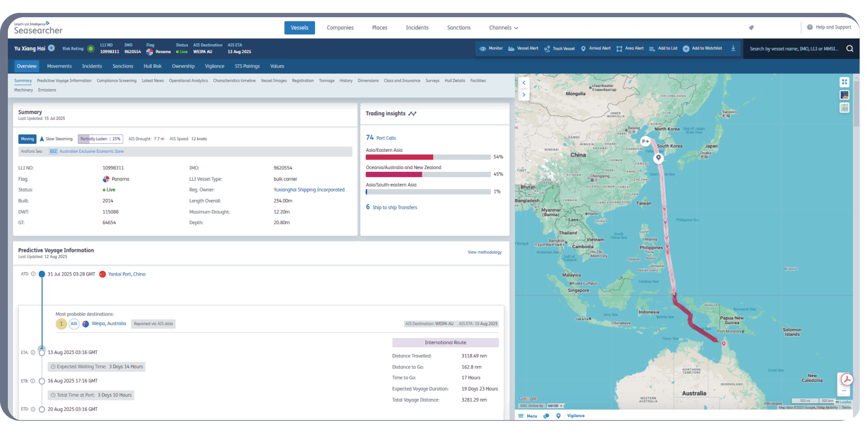Image resolution: width=868 pixels, height=438 pixels.
Task: Switch to the Ownership tab
Action: click(x=183, y=66)
